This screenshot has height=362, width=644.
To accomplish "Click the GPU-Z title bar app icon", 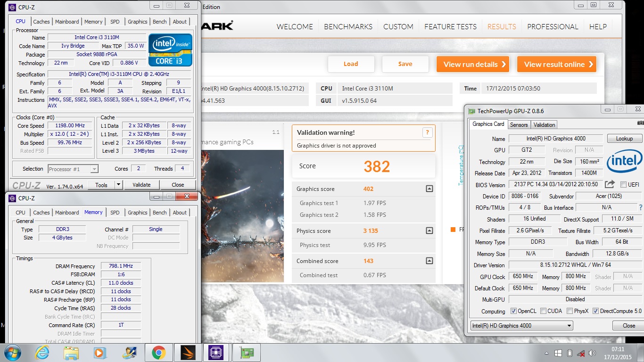I will tap(471, 111).
